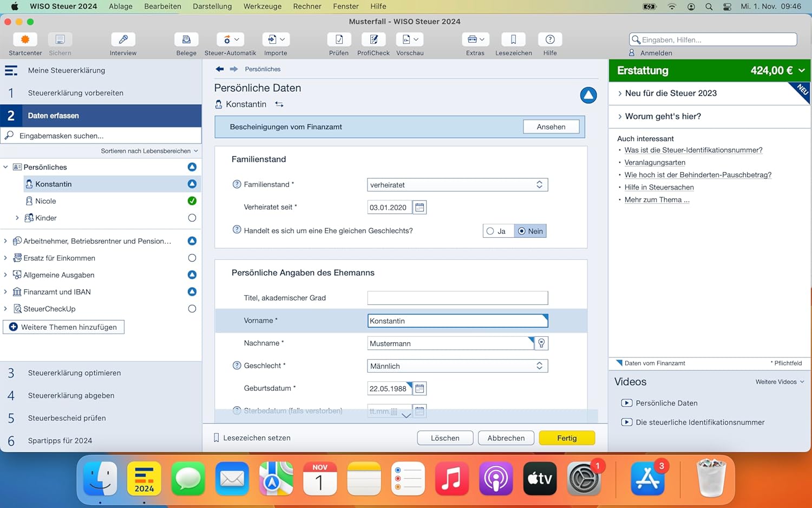Run the Prüfen check icon
The width and height of the screenshot is (812, 508).
pyautogui.click(x=339, y=40)
